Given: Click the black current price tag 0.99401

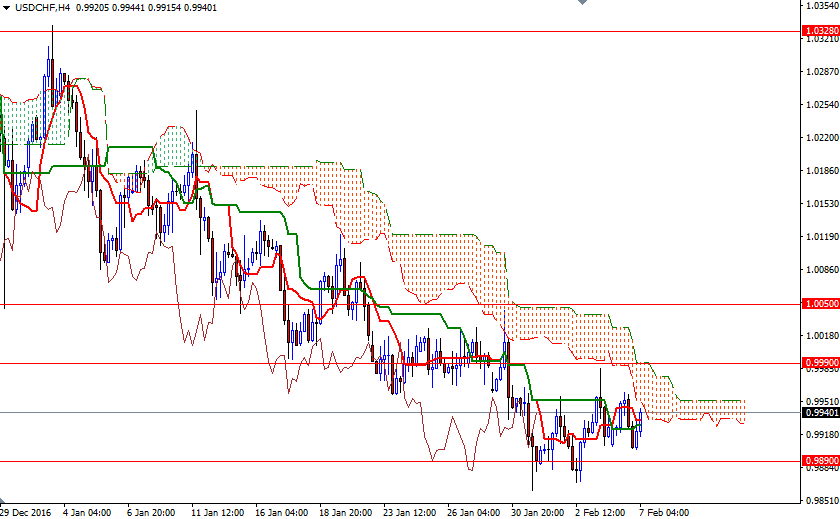Looking at the screenshot, I should click(x=820, y=412).
